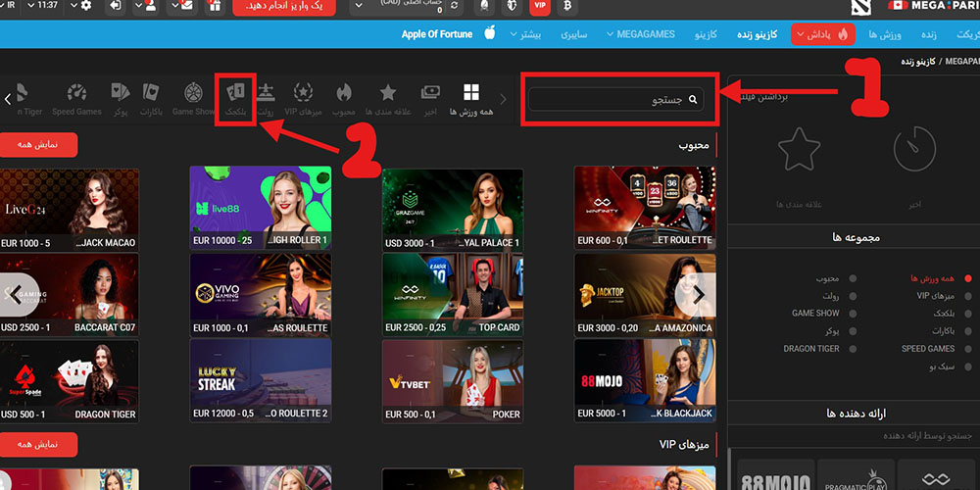This screenshot has height=490, width=980.
Task: Open the MEGAGAMES tab
Action: tap(646, 34)
